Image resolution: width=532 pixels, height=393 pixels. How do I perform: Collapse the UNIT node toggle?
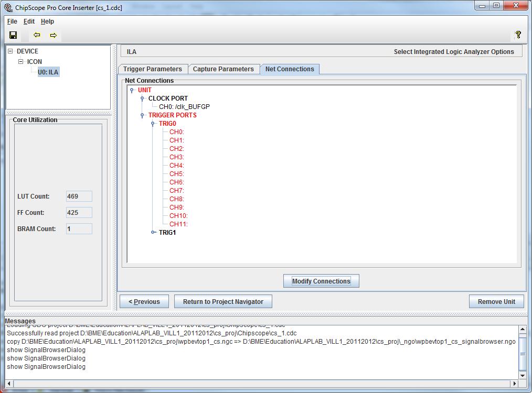coord(132,90)
